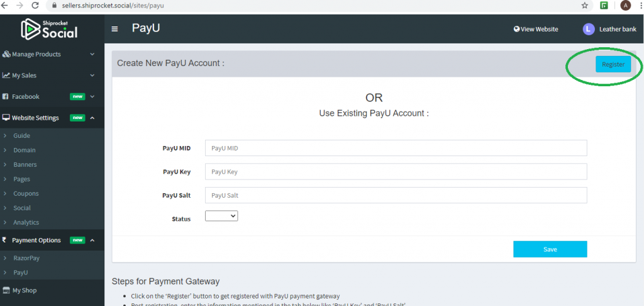Open the Status dropdown

point(221,216)
